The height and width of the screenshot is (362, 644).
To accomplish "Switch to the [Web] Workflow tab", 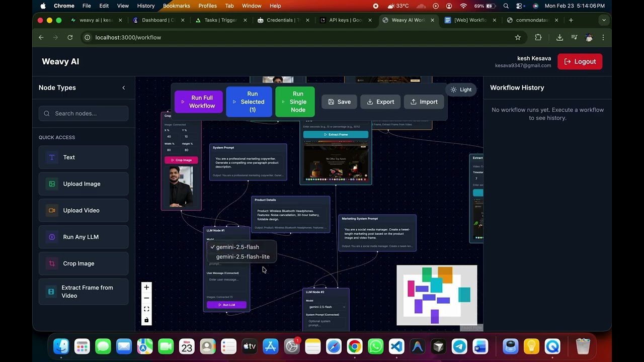I will pyautogui.click(x=470, y=20).
